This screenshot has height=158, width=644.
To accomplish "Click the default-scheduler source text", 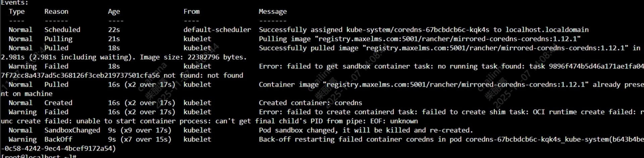I will pyautogui.click(x=217, y=30).
